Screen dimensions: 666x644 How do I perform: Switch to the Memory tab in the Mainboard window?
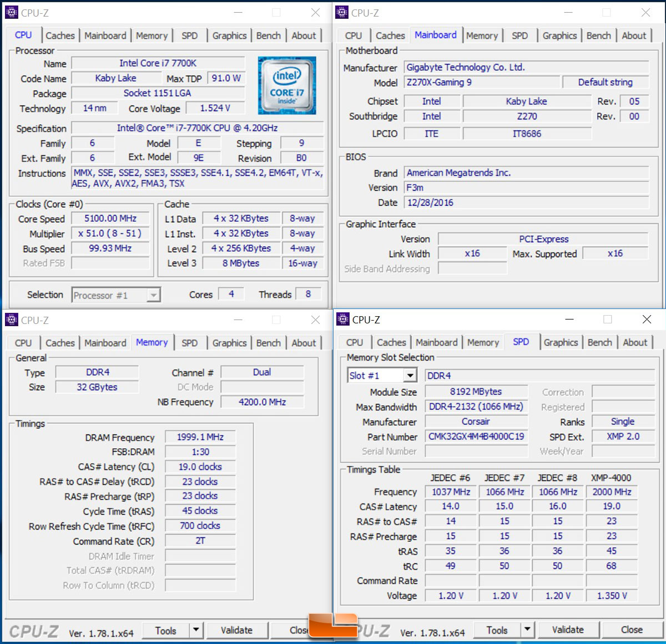pos(482,36)
